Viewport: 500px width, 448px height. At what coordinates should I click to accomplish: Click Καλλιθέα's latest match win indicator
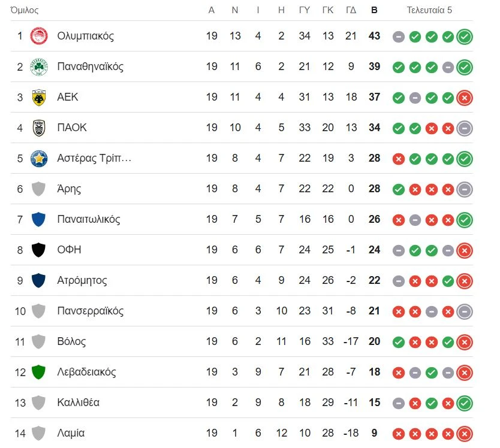click(x=464, y=403)
